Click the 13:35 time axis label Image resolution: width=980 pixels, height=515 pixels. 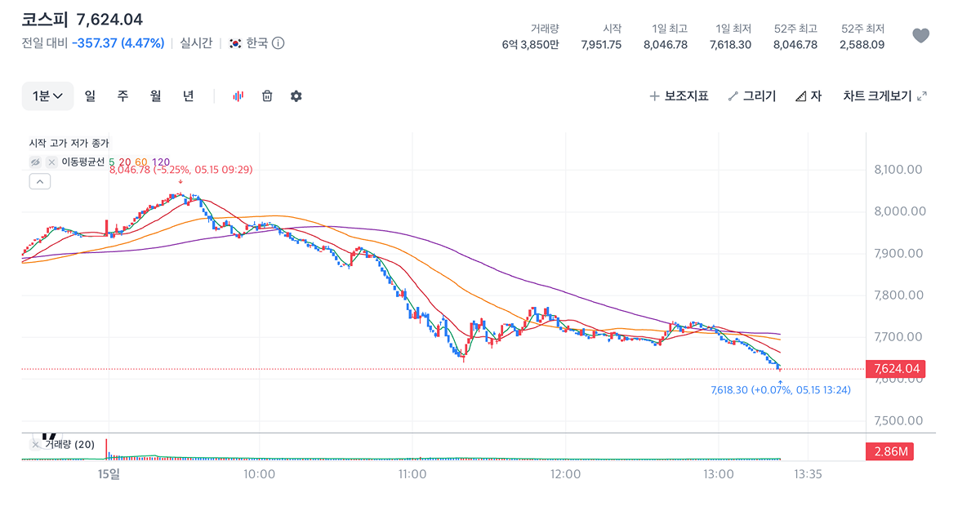pos(808,473)
